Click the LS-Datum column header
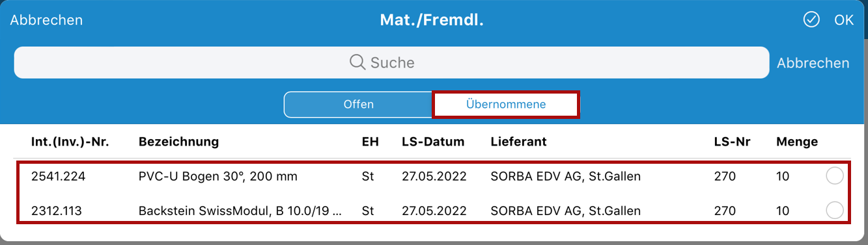 [x=433, y=142]
